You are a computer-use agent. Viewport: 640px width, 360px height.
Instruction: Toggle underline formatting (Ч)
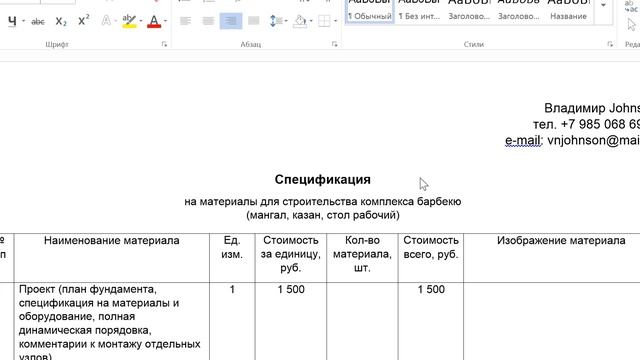point(12,21)
